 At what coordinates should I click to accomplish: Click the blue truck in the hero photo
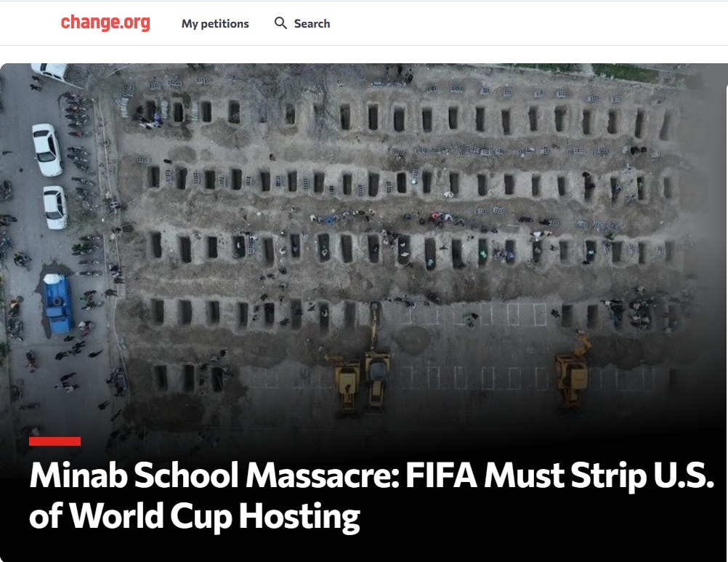(x=58, y=304)
